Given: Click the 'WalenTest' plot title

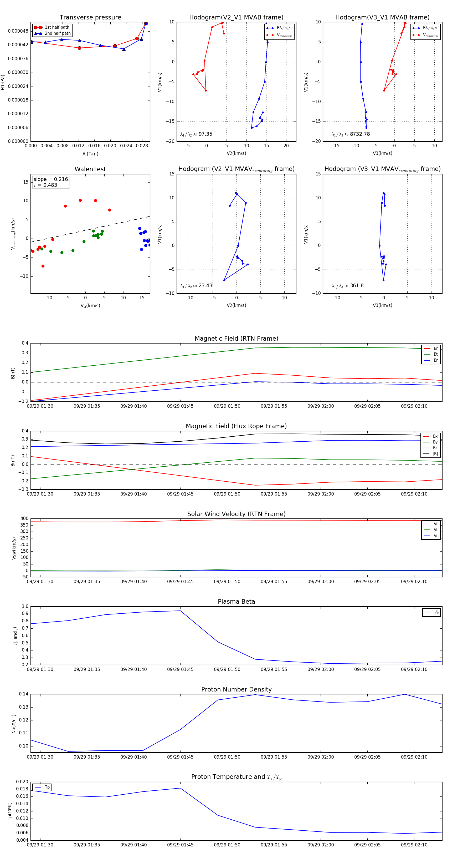Looking at the screenshot, I should click(90, 169).
